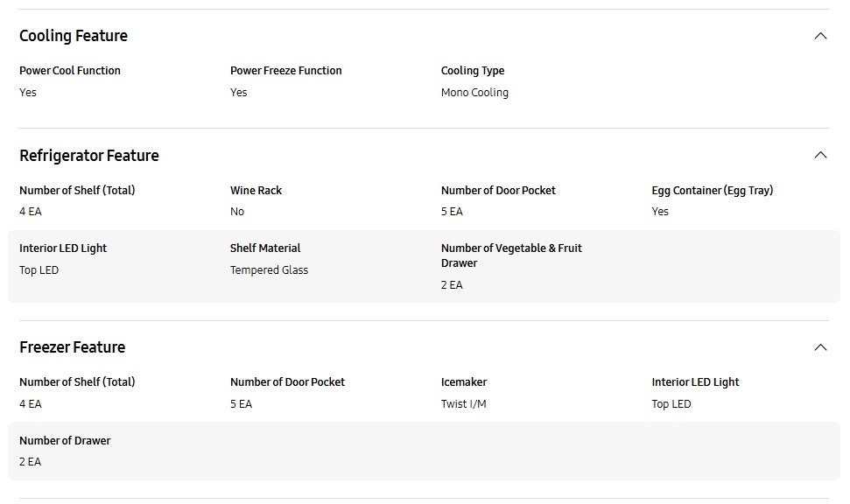Screen dimensions: 850x504
Task: Click Egg Container (Egg Tray) label
Action: tap(713, 190)
